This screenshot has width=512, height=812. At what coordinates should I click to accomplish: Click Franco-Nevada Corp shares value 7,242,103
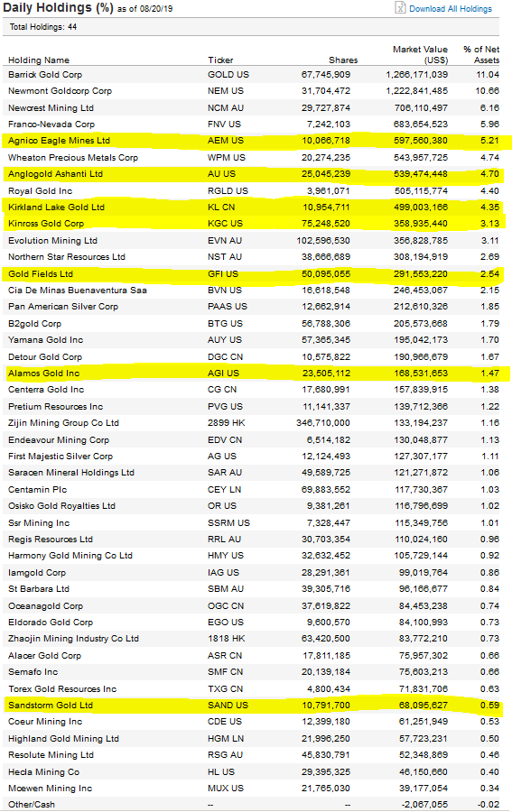pos(328,125)
